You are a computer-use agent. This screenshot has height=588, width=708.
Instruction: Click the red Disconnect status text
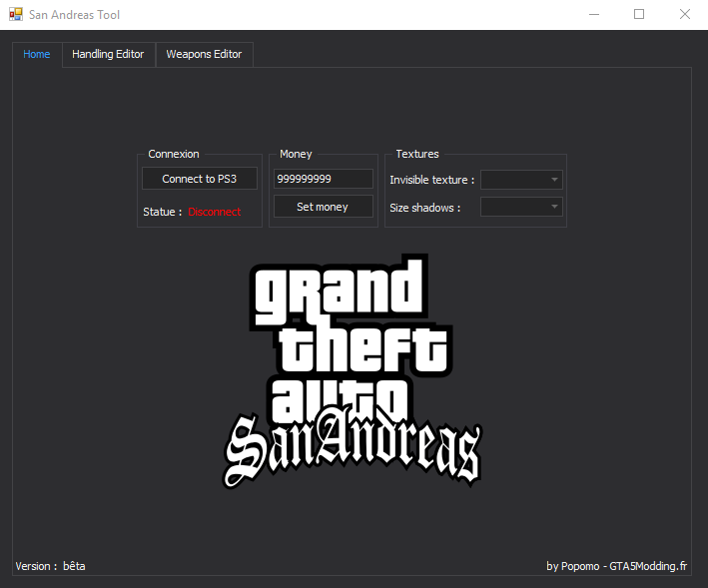(x=214, y=212)
